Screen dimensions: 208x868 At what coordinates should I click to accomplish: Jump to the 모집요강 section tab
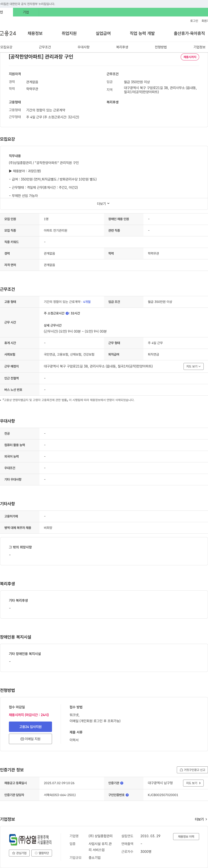(6, 47)
